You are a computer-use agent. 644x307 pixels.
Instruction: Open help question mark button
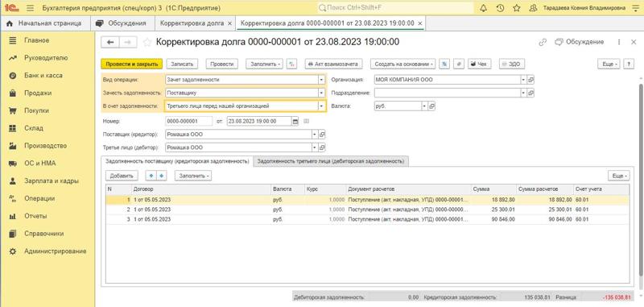(x=629, y=64)
